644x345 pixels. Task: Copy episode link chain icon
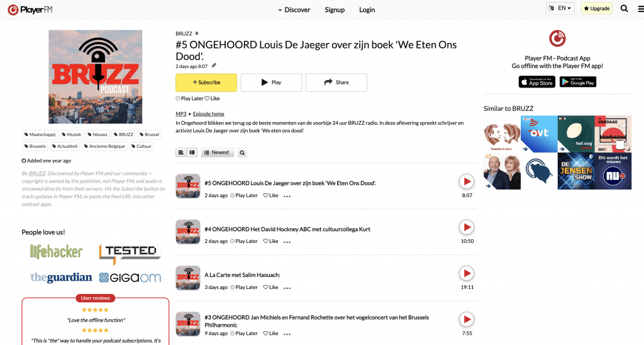[x=214, y=66]
